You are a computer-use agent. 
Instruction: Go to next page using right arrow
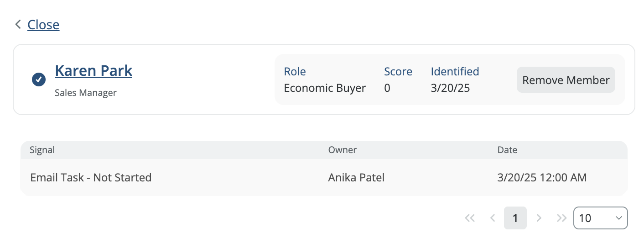click(539, 218)
